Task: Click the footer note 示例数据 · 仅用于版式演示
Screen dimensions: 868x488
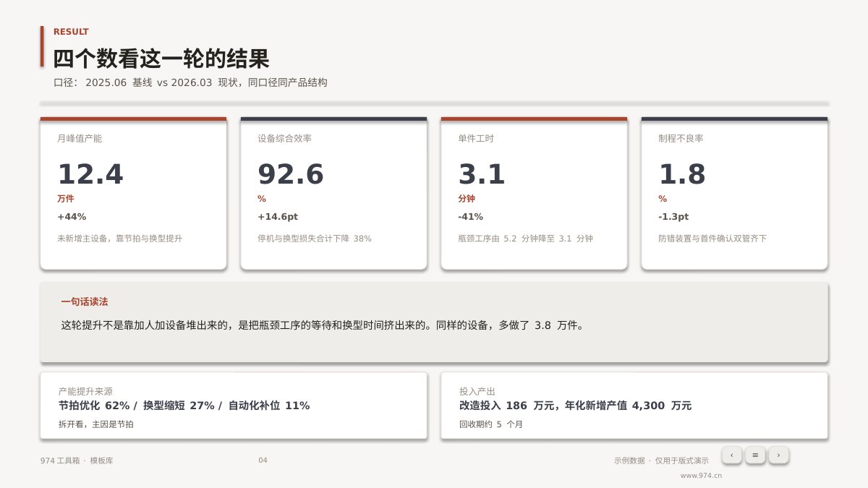Action: (661, 461)
